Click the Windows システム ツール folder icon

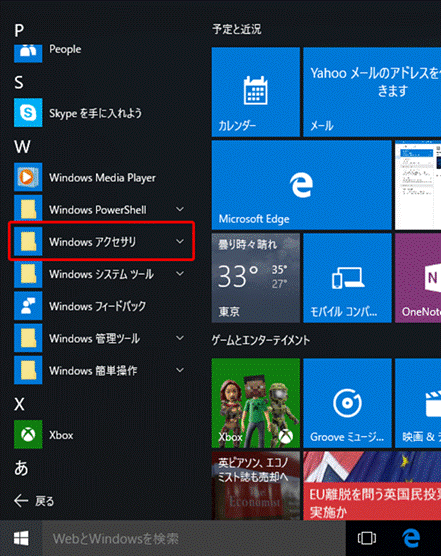pyautogui.click(x=28, y=274)
